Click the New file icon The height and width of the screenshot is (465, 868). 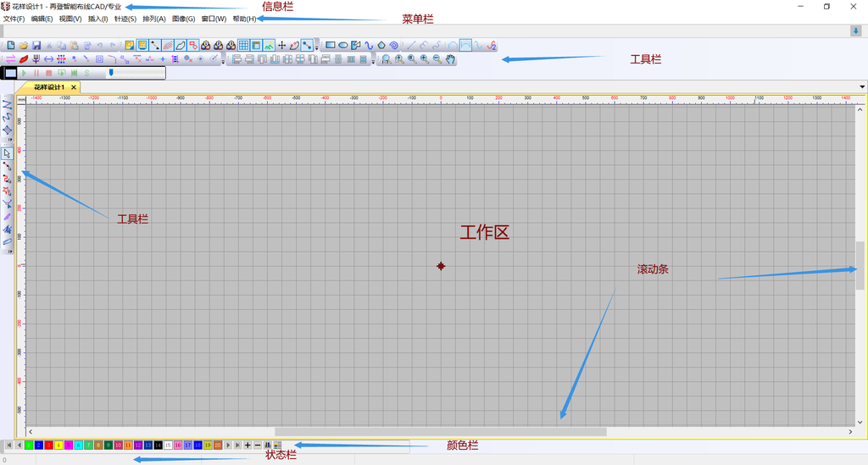coord(11,45)
